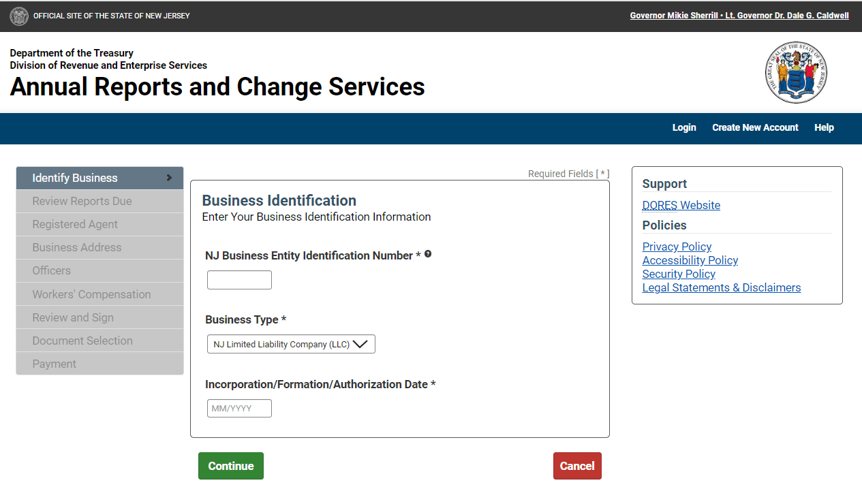The image size is (862, 504).
Task: Click the small NJ seal in top bar
Action: (19, 16)
